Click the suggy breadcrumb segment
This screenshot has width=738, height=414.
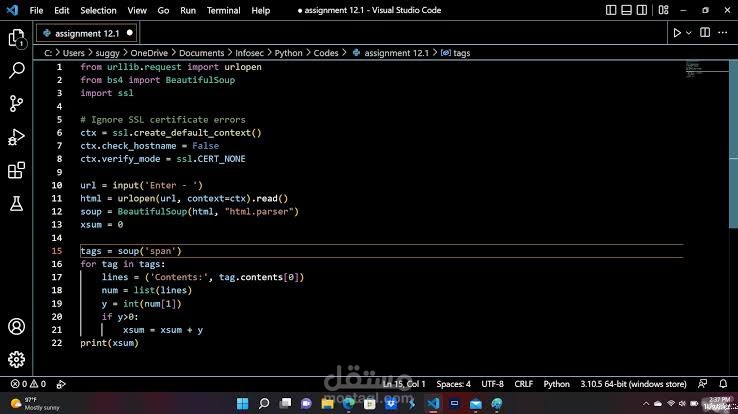107,53
